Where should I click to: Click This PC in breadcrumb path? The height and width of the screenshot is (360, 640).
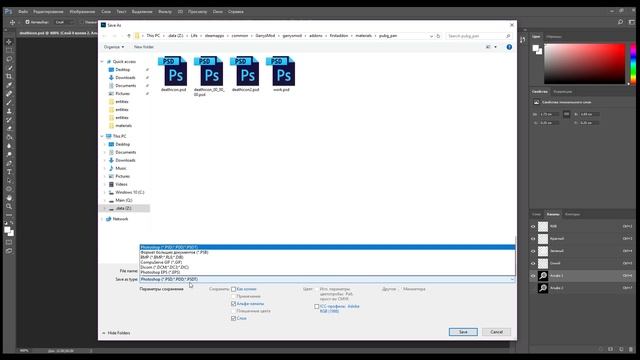153,36
